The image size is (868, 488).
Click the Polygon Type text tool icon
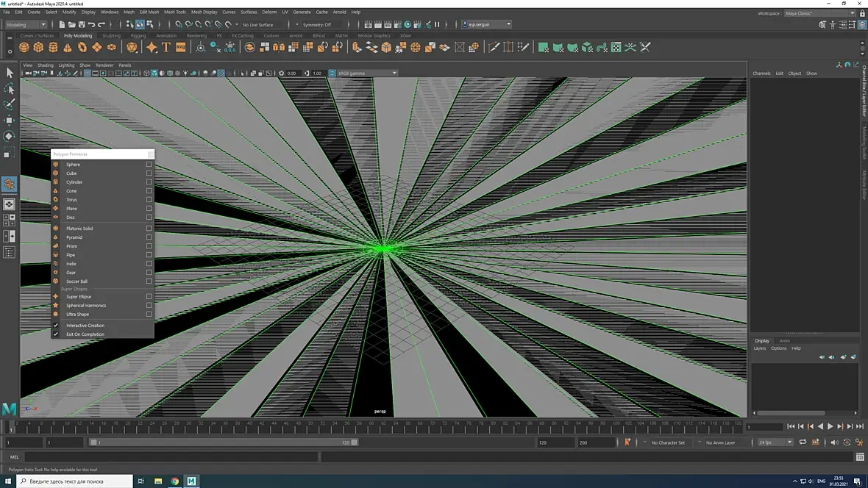tap(166, 47)
